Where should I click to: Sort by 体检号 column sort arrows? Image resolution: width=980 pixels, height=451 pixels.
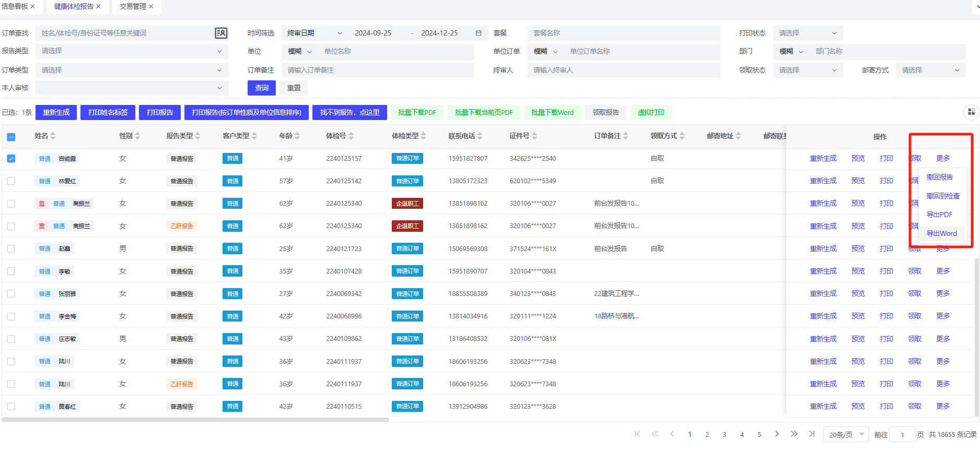coord(351,136)
